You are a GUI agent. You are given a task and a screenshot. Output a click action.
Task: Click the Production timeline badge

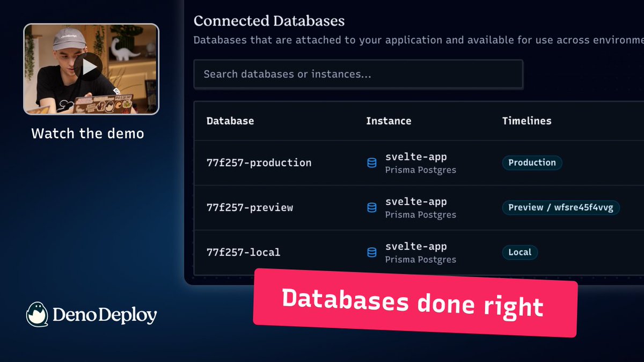532,162
